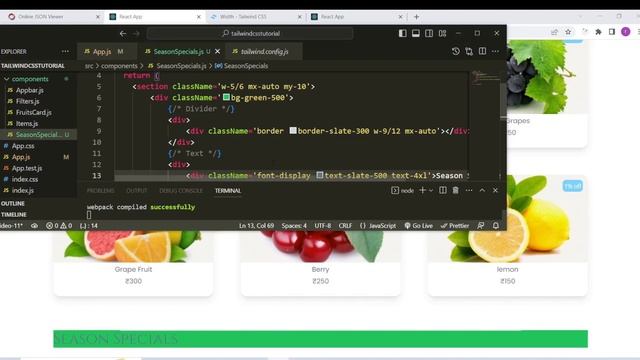Click text-slate-500 color swatch in code
The image size is (640, 360).
pyautogui.click(x=320, y=175)
